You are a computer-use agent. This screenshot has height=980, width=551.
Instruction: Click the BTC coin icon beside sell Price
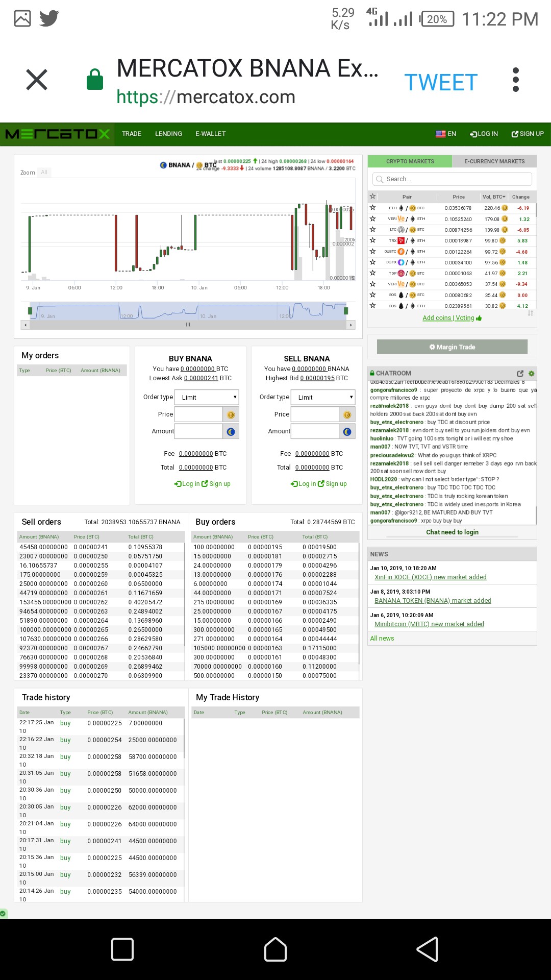click(347, 414)
